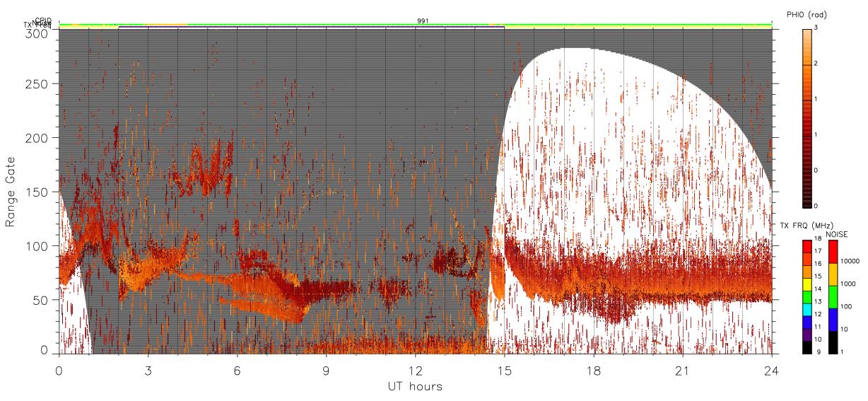Click the 'CPID' label at the top left
The height and width of the screenshot is (401, 868).
43,21
